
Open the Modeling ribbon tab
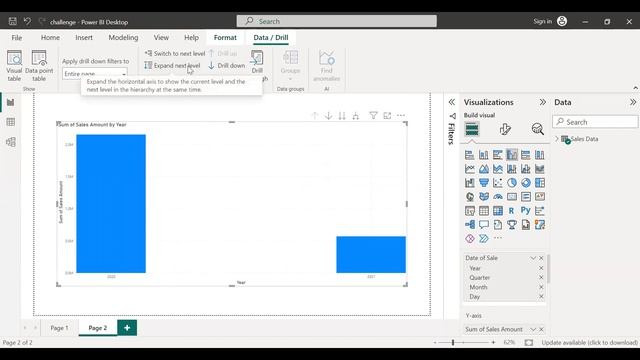[x=123, y=38]
